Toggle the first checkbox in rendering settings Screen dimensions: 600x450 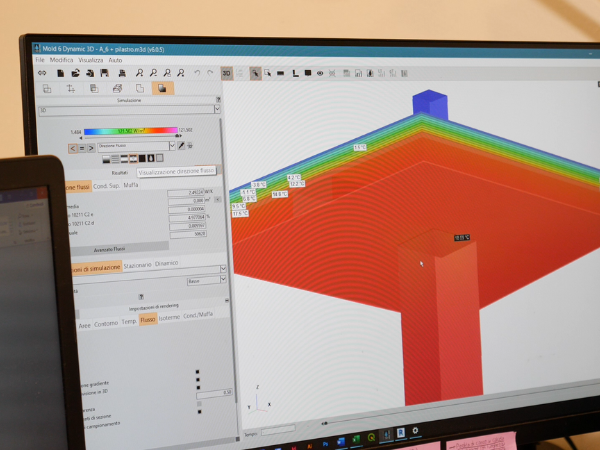pyautogui.click(x=197, y=372)
